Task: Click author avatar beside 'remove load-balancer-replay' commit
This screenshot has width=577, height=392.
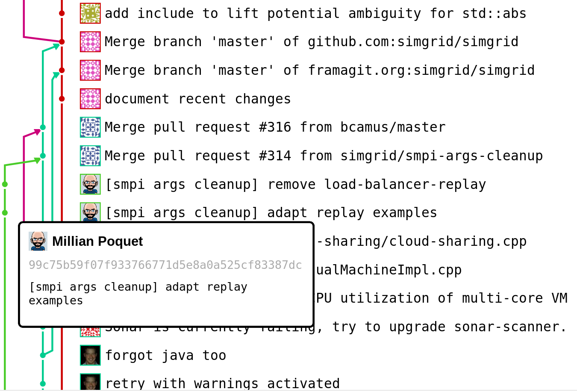Action: pos(90,184)
